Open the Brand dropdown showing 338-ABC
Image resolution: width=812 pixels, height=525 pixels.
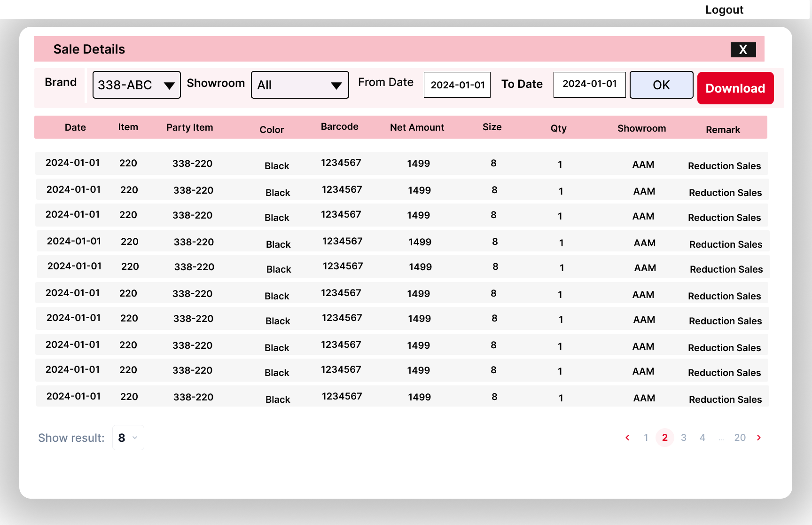(136, 85)
